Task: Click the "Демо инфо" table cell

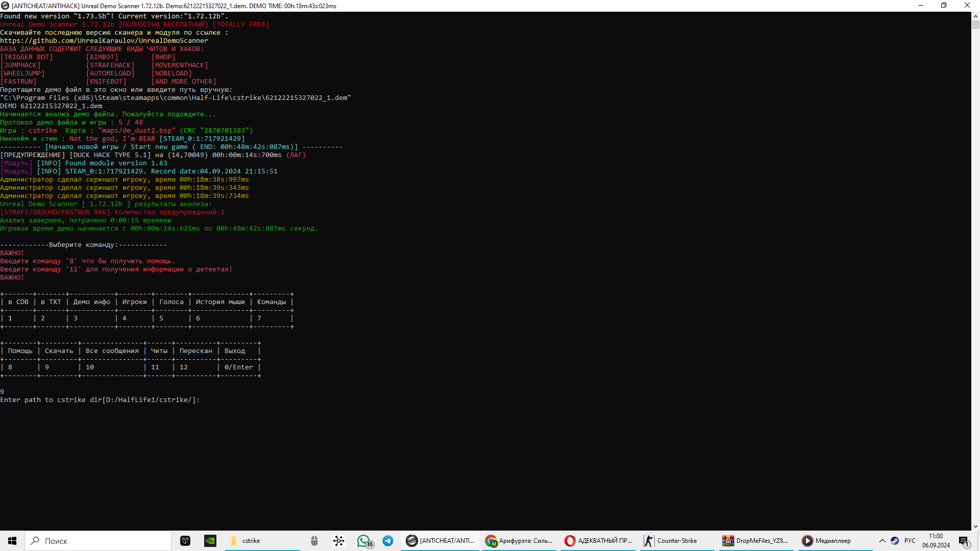Action: coord(92,302)
